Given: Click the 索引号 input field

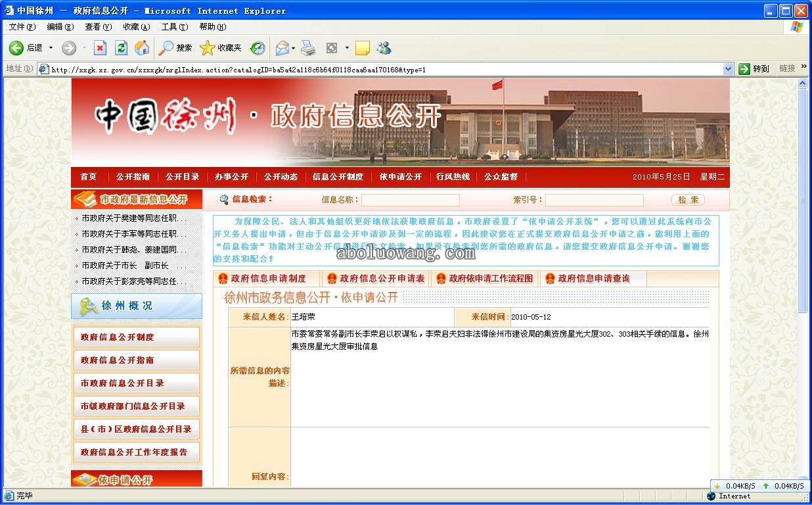Looking at the screenshot, I should pos(594,200).
